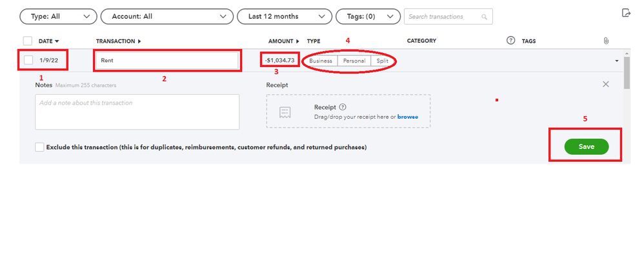Click the Save button
Screen dimensions: 644x280
click(587, 146)
